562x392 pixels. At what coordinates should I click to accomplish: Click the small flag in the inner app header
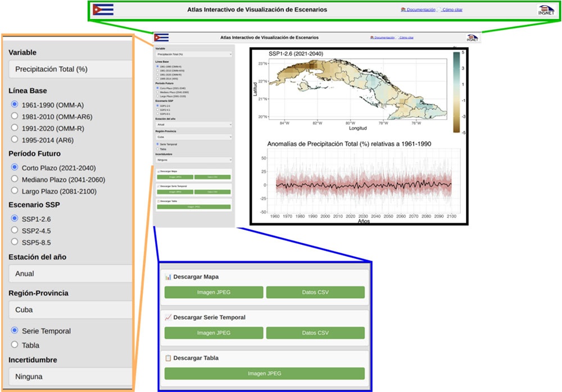pos(161,37)
